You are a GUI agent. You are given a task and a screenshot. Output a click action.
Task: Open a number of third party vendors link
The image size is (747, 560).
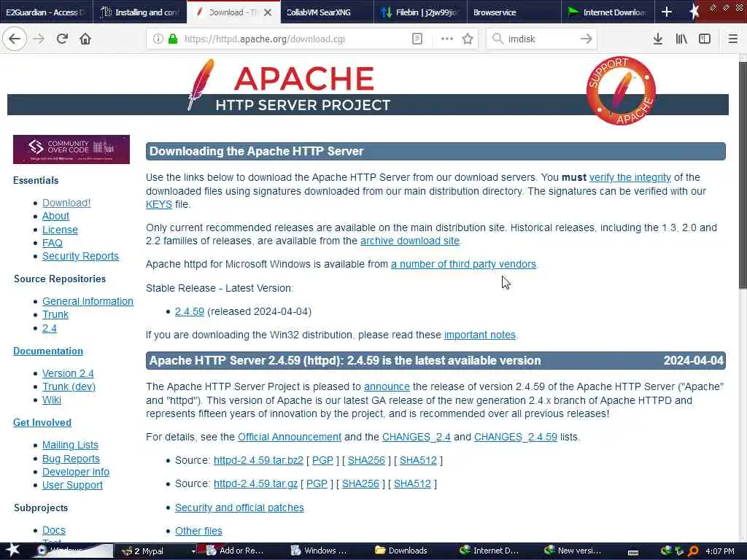coord(463,264)
